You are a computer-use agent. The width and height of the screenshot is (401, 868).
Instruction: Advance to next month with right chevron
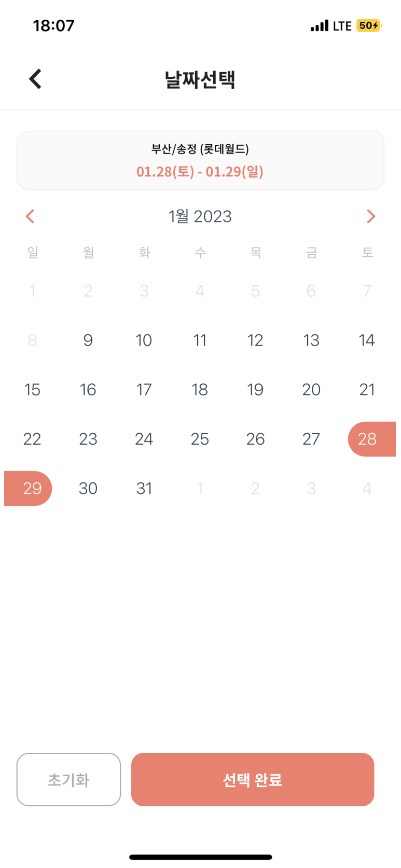click(x=370, y=216)
